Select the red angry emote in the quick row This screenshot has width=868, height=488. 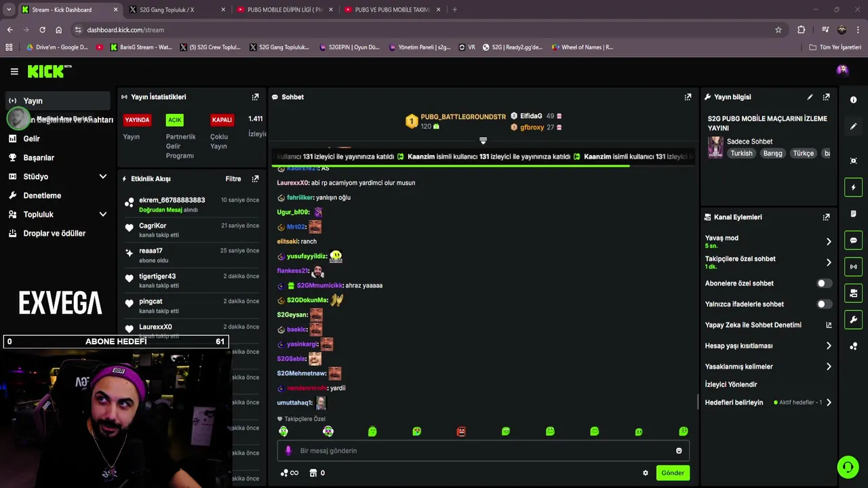click(461, 431)
